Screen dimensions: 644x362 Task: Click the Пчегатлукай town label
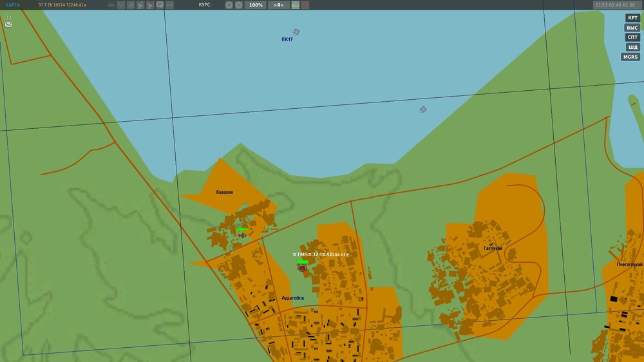pyautogui.click(x=630, y=264)
